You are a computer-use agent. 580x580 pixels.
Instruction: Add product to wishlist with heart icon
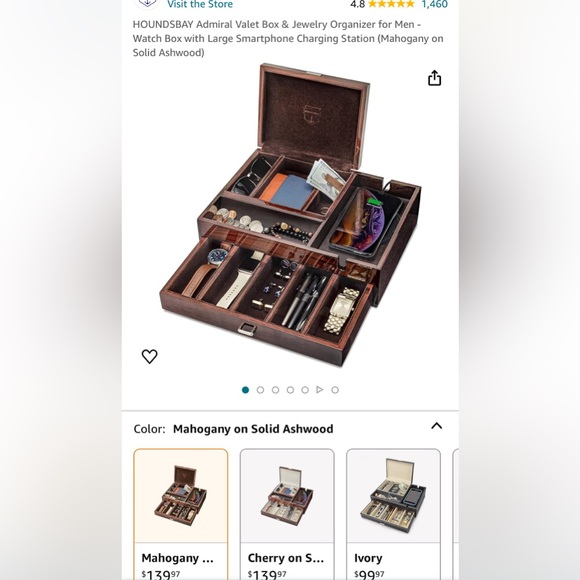pos(149,356)
